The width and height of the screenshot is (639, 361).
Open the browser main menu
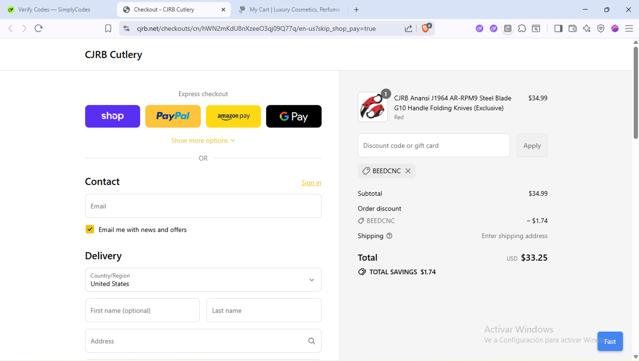tap(629, 28)
